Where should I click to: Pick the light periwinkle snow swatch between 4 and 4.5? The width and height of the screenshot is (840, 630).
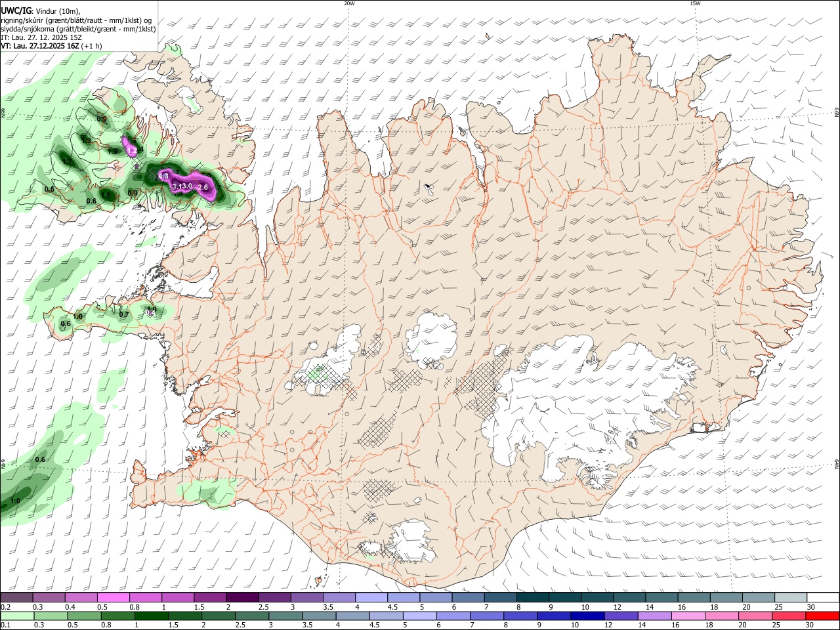tap(371, 597)
